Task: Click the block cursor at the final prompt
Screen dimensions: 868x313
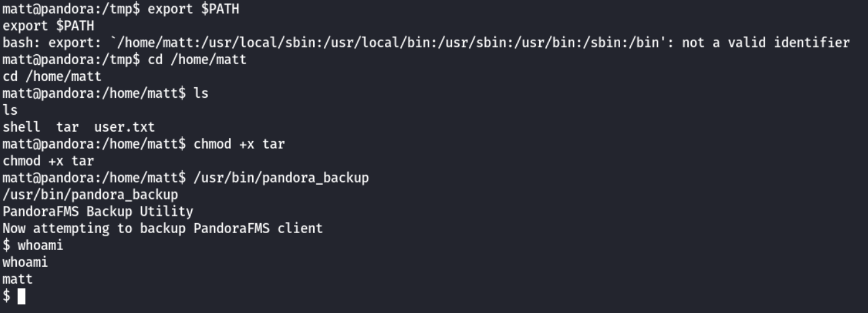Action: coord(22,296)
